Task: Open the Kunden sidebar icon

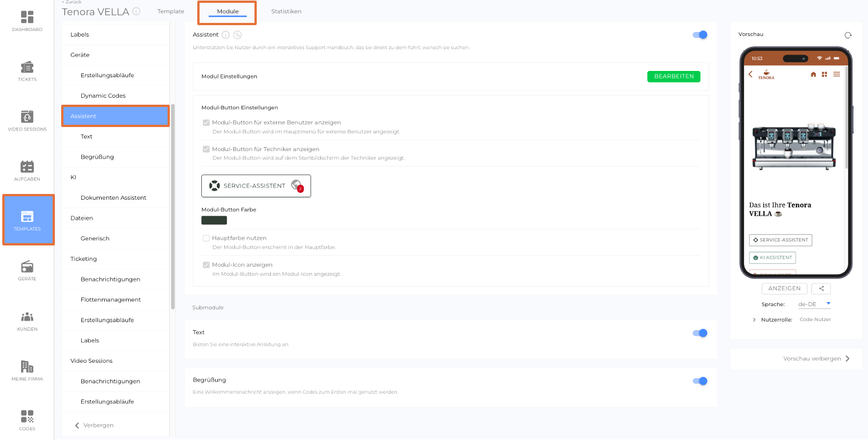Action: pos(27,316)
